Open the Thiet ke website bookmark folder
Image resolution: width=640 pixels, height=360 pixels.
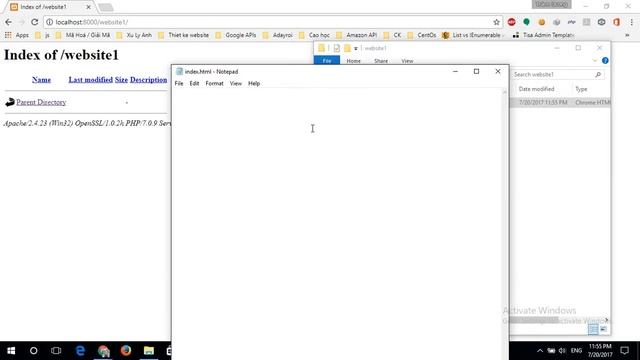183,35
